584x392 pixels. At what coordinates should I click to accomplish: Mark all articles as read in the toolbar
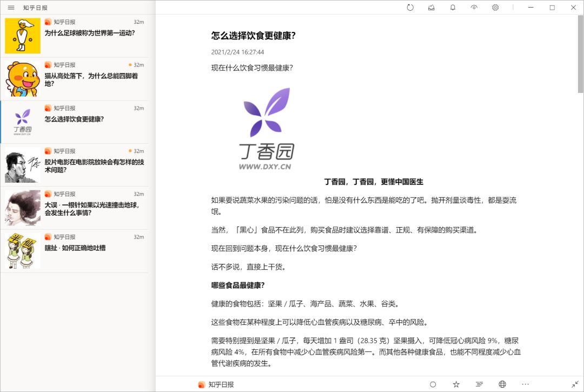pyautogui.click(x=432, y=8)
